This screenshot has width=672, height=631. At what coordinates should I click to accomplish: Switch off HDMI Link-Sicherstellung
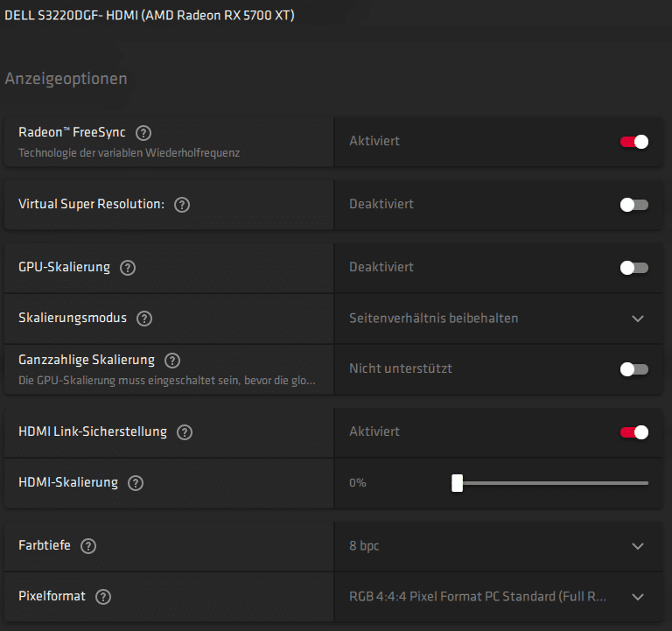click(634, 432)
